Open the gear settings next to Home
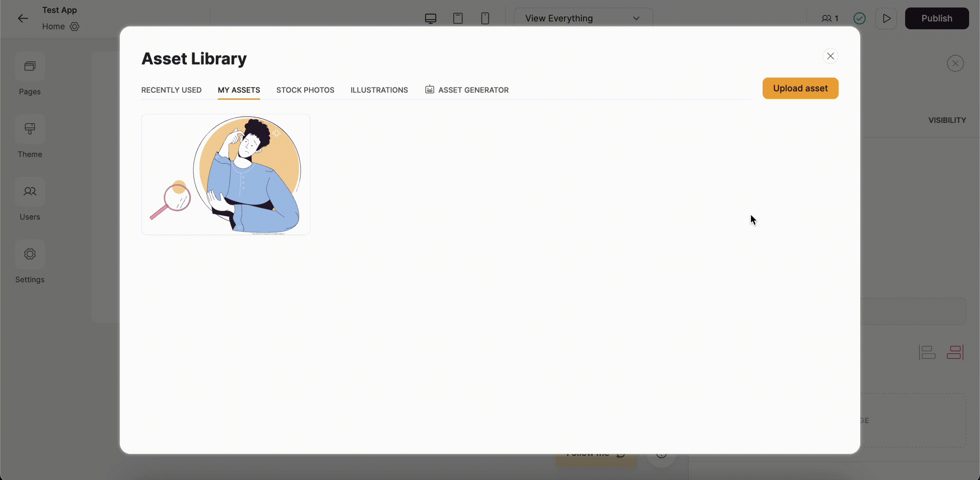The width and height of the screenshot is (980, 480). [x=75, y=27]
